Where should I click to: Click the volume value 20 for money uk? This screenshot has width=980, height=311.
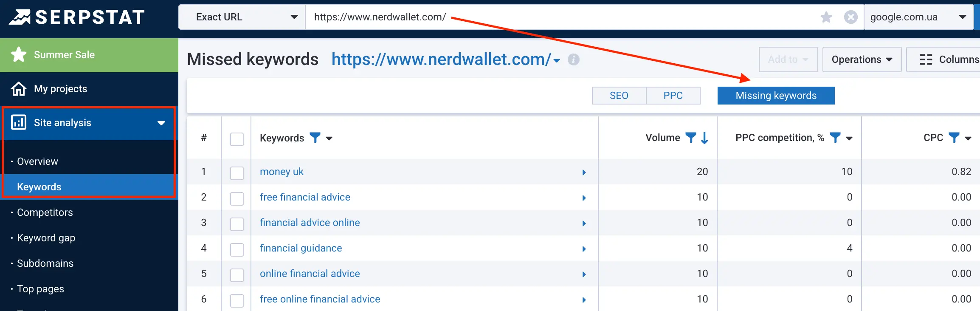[x=702, y=172]
